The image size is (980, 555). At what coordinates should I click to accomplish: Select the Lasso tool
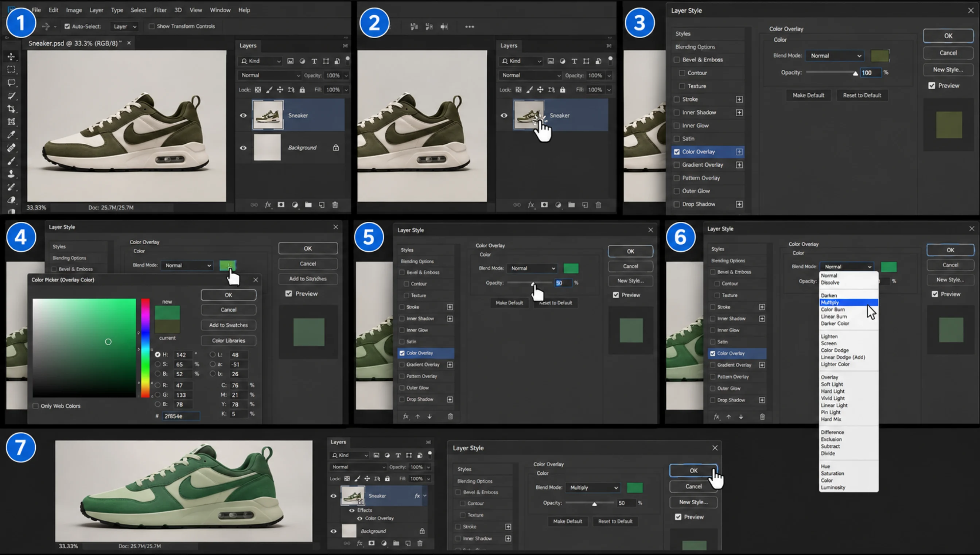(x=11, y=83)
